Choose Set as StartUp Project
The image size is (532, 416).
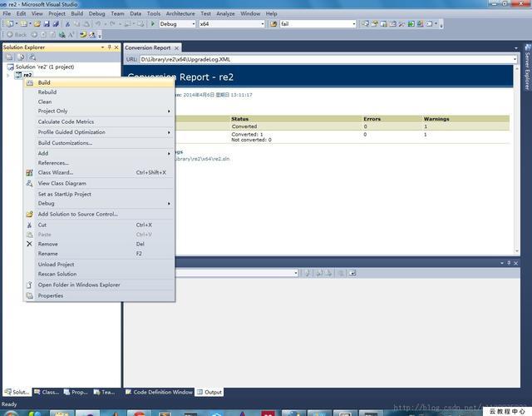99,194
